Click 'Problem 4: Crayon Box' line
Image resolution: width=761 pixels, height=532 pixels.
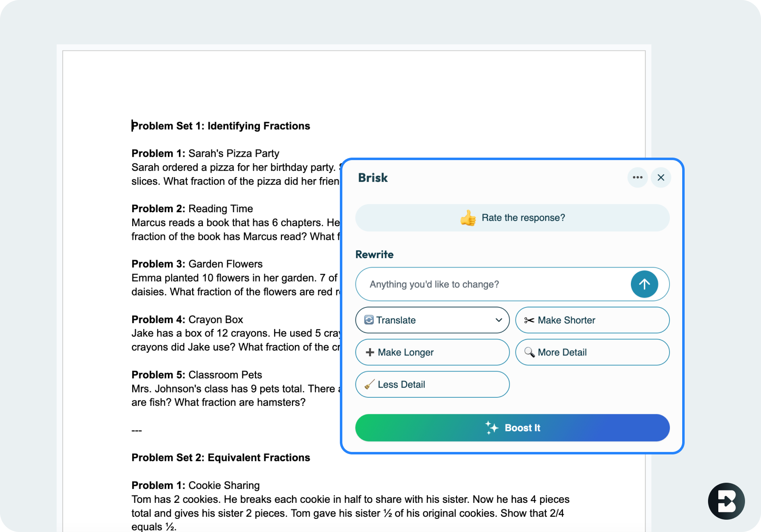[x=187, y=319]
